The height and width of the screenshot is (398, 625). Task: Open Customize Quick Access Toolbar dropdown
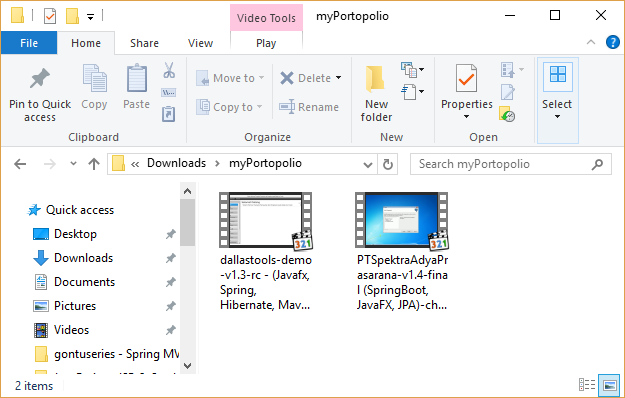click(90, 17)
